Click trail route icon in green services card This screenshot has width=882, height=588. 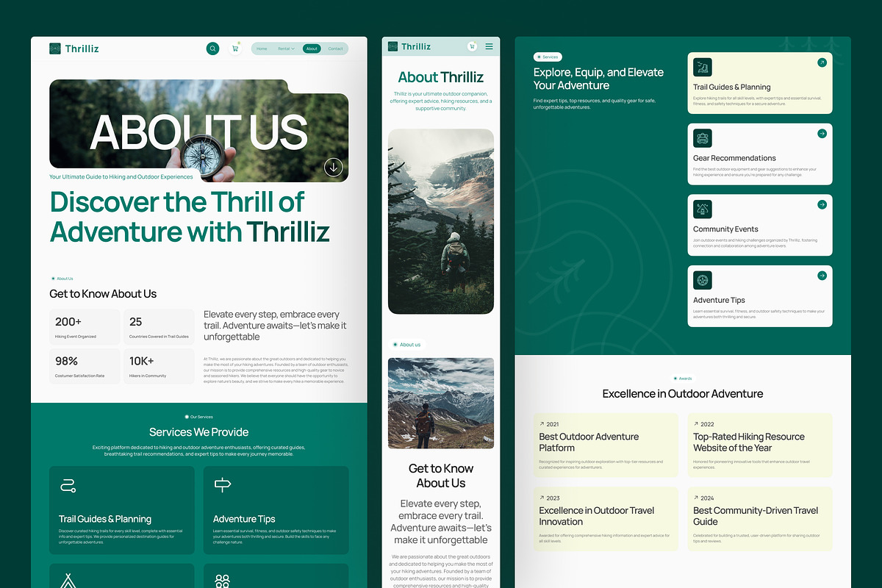click(x=68, y=485)
